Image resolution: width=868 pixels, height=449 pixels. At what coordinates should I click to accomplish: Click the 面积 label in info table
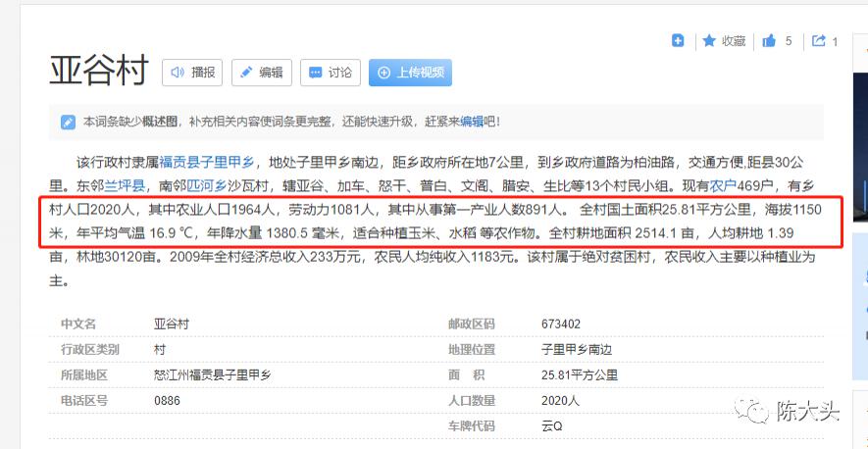(x=466, y=375)
